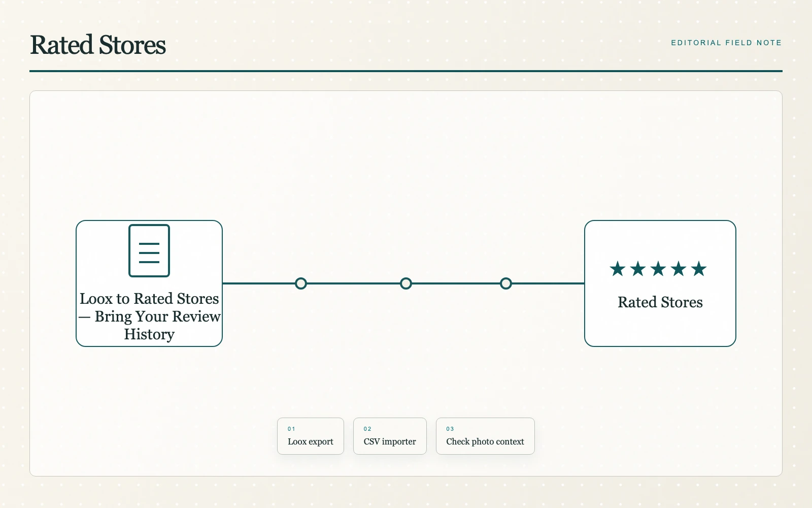This screenshot has width=812, height=508.
Task: Click the document icon in the Loox card
Action: point(149,250)
